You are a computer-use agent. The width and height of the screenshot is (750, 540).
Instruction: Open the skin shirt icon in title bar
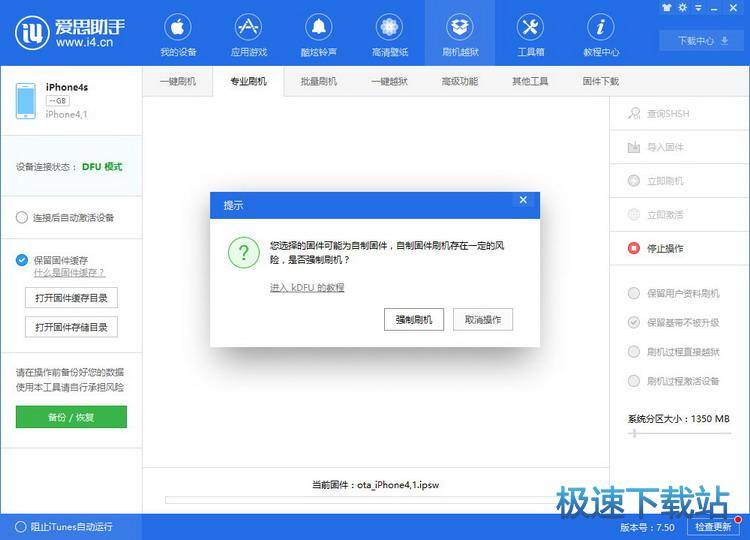(x=667, y=8)
